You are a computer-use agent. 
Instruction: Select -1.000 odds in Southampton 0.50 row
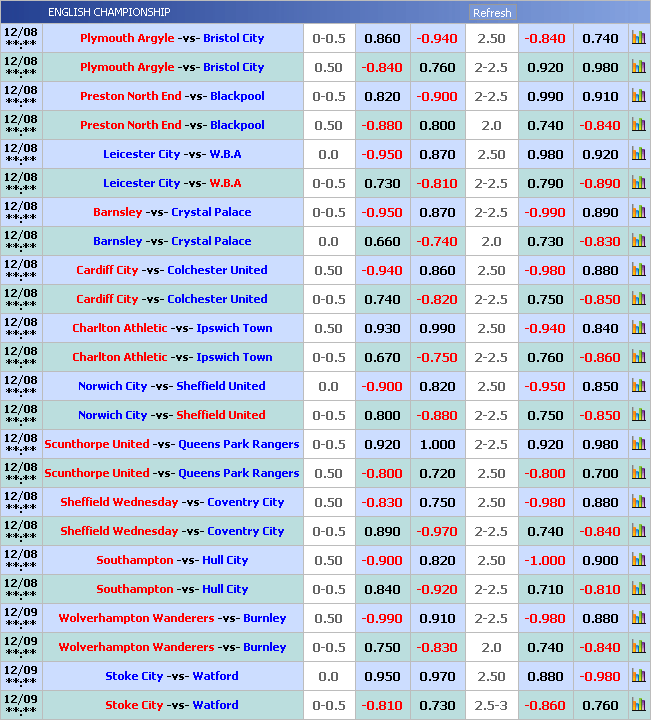(x=545, y=561)
